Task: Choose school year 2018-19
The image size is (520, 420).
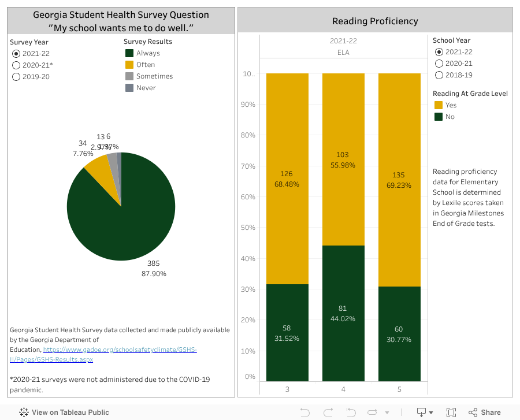Action: tap(439, 75)
